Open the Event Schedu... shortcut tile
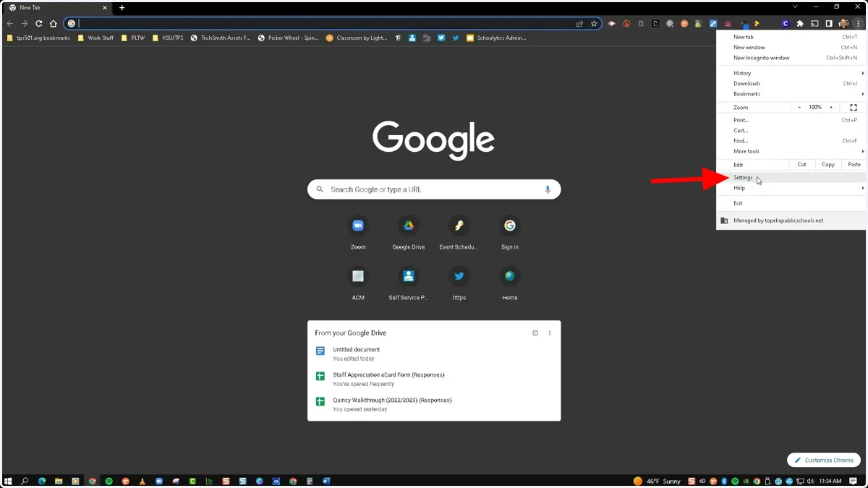868x488 pixels. [459, 233]
